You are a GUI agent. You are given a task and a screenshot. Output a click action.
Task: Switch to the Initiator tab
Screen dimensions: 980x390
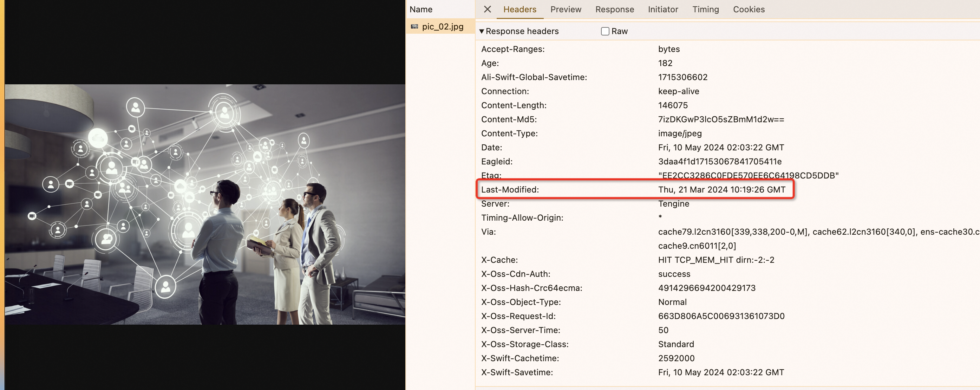tap(663, 9)
